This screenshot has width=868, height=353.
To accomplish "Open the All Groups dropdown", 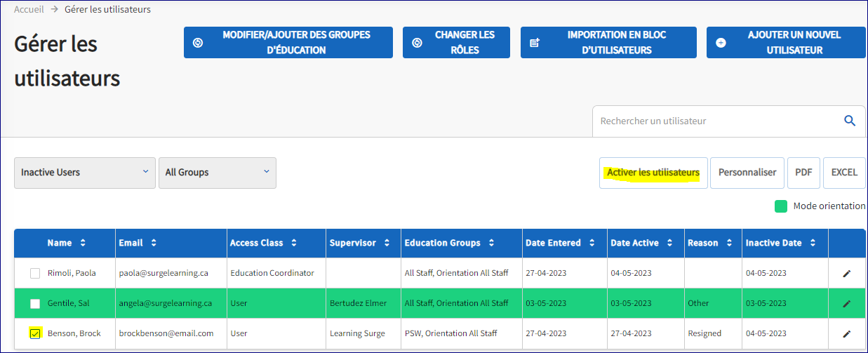I will (x=218, y=173).
